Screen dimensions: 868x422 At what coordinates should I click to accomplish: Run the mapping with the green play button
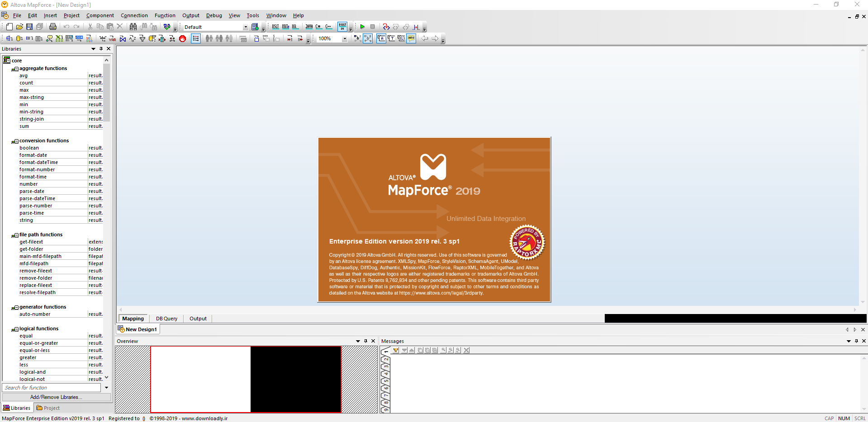[x=363, y=27]
